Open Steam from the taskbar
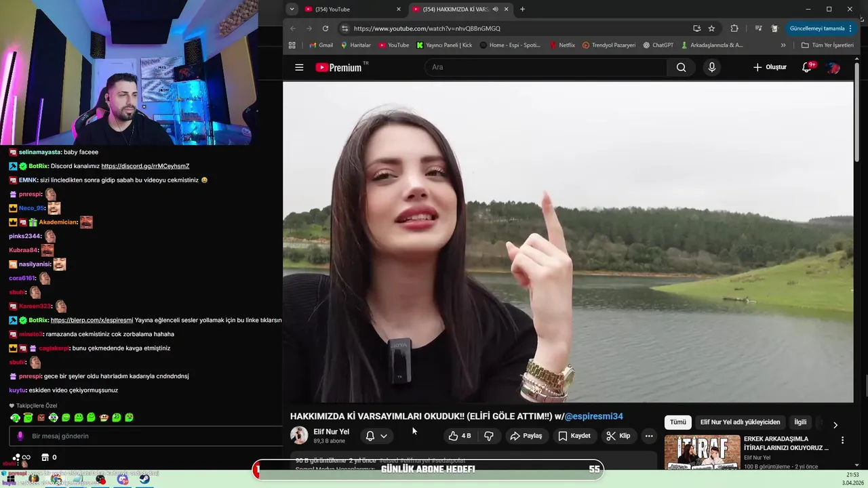This screenshot has height=488, width=868. coord(144,479)
